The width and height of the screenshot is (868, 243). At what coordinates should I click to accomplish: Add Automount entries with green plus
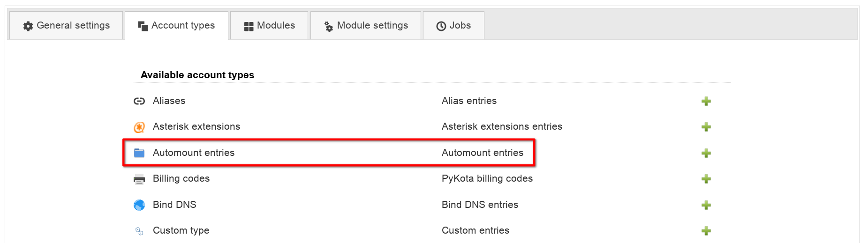coord(706,153)
